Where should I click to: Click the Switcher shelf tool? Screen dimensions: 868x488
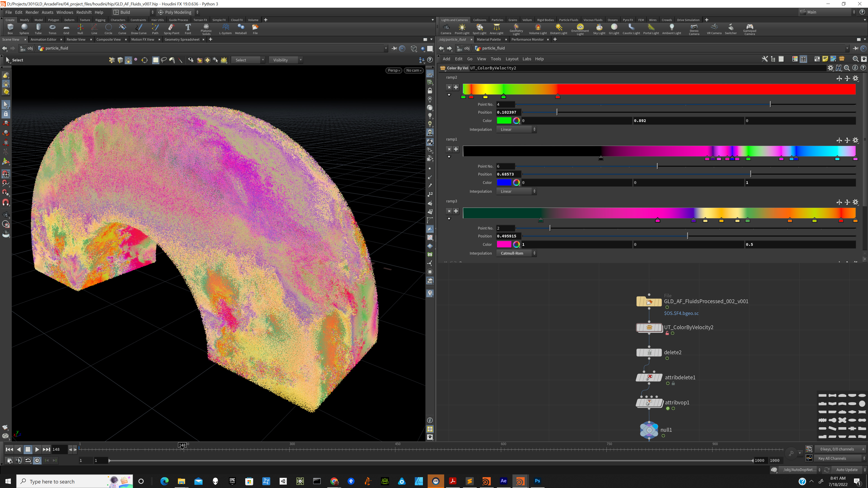(x=731, y=29)
